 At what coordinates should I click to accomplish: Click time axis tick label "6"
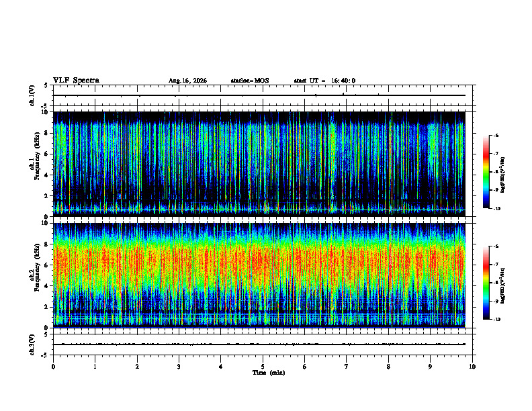click(305, 367)
